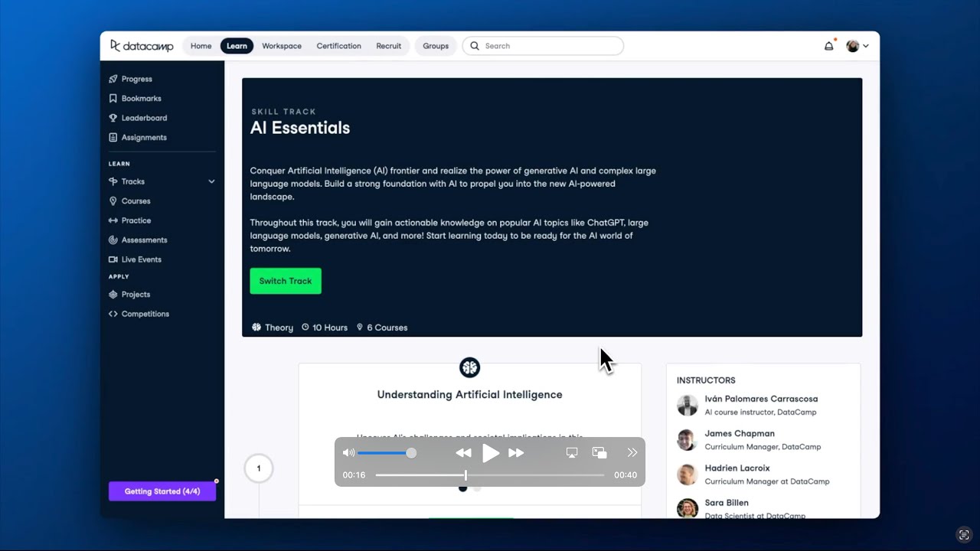This screenshot has height=551, width=980.
Task: Open the Progress page link
Action: (137, 79)
